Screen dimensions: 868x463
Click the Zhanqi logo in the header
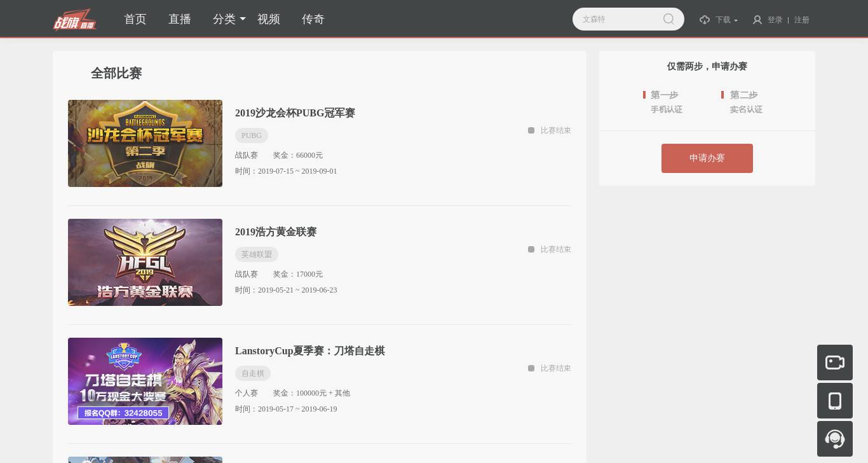[75, 19]
